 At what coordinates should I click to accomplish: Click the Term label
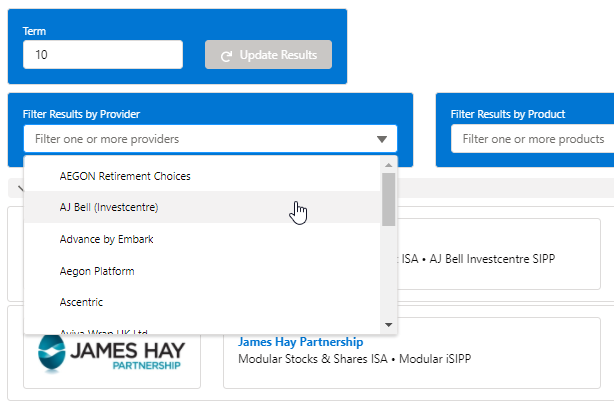coord(34,31)
